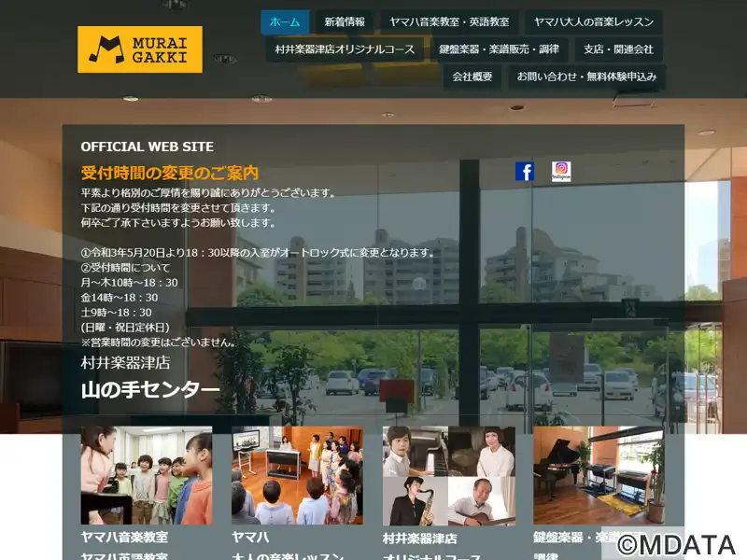Follow the ヤマハ音楽教室 link below photo

coord(124,538)
